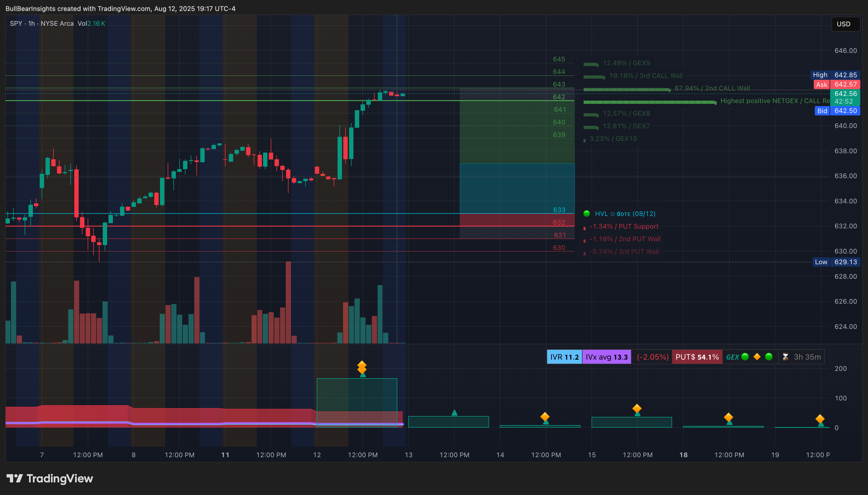
Task: Click the 646.00 price axis label
Action: (x=846, y=50)
